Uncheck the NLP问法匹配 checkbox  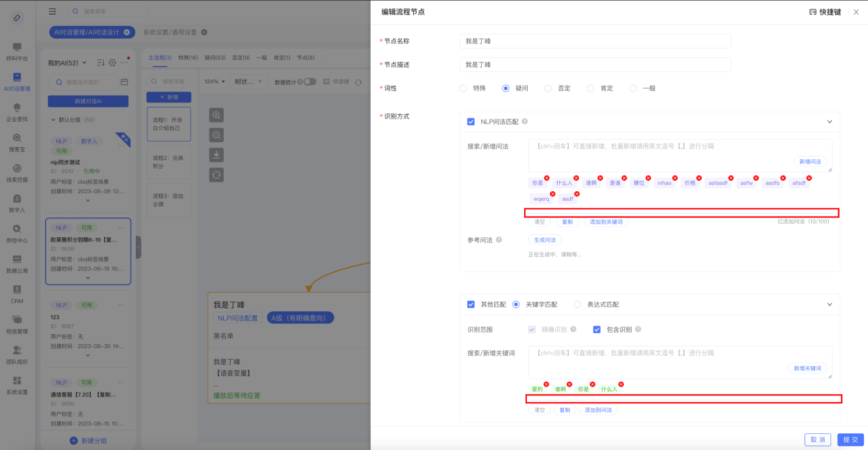click(x=471, y=122)
